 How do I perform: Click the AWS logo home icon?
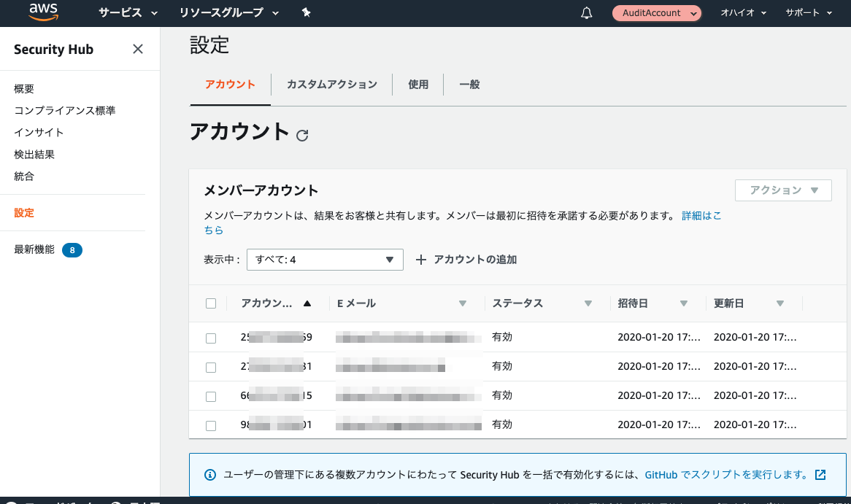click(43, 12)
